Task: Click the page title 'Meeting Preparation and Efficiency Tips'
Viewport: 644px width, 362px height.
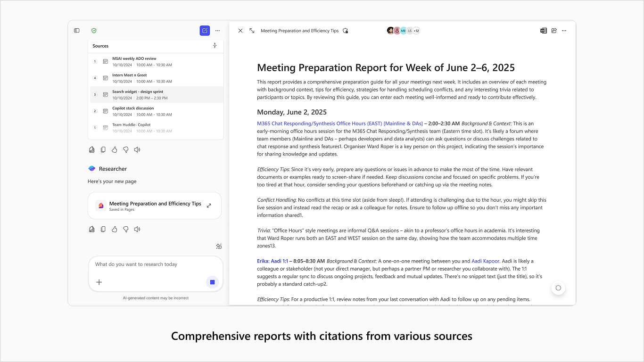Action: click(x=300, y=31)
